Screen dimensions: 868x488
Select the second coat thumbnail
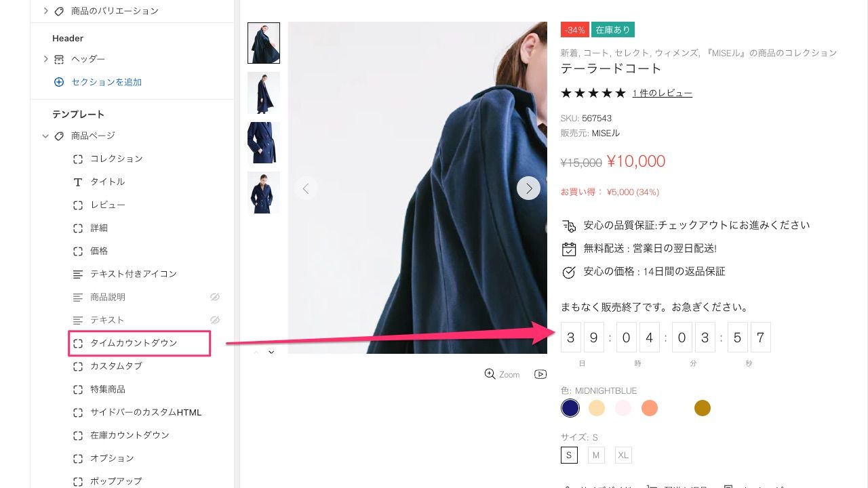coord(264,93)
